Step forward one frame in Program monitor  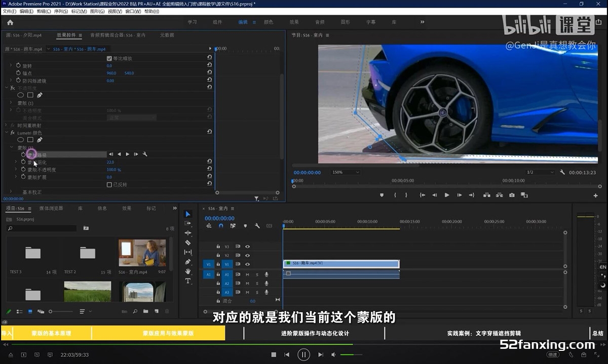(x=460, y=195)
